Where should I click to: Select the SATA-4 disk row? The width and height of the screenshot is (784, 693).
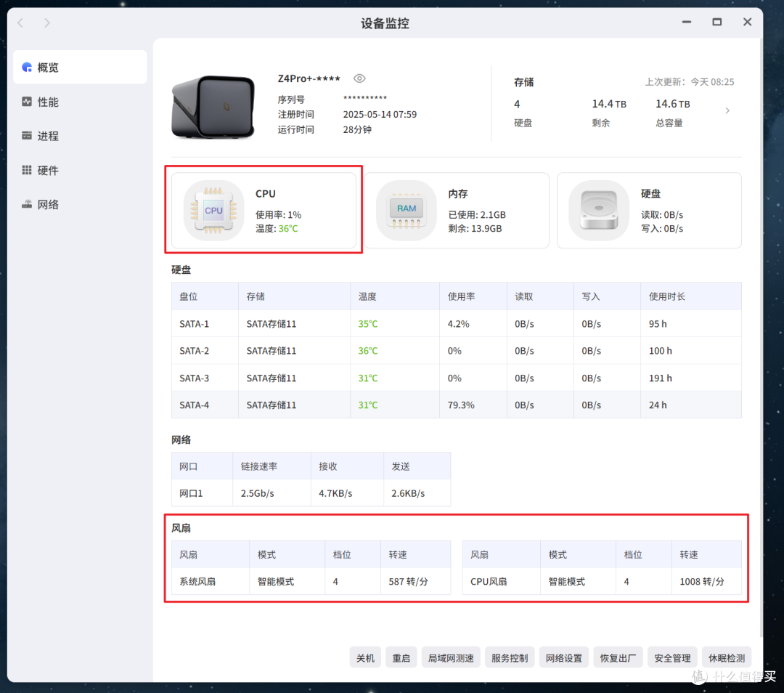coord(457,405)
